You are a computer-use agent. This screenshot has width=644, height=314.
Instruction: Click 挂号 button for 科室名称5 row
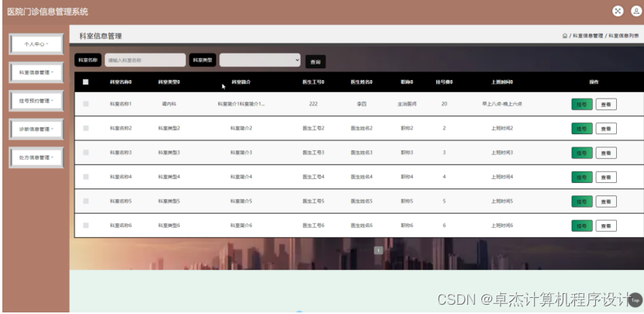(x=581, y=202)
